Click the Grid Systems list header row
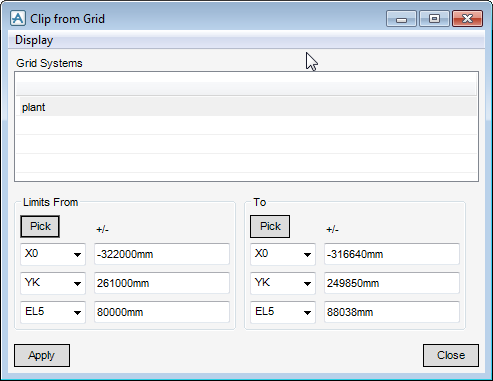The image size is (493, 381). [246, 89]
